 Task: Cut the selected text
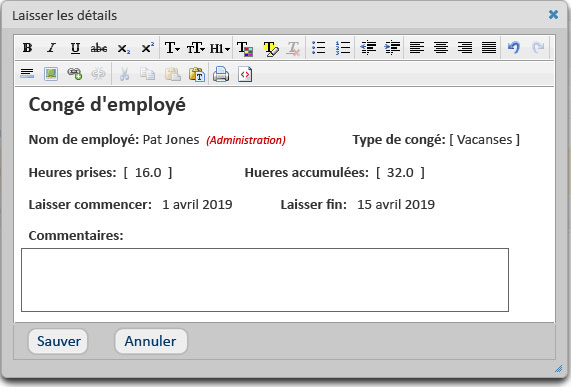pyautogui.click(x=124, y=74)
